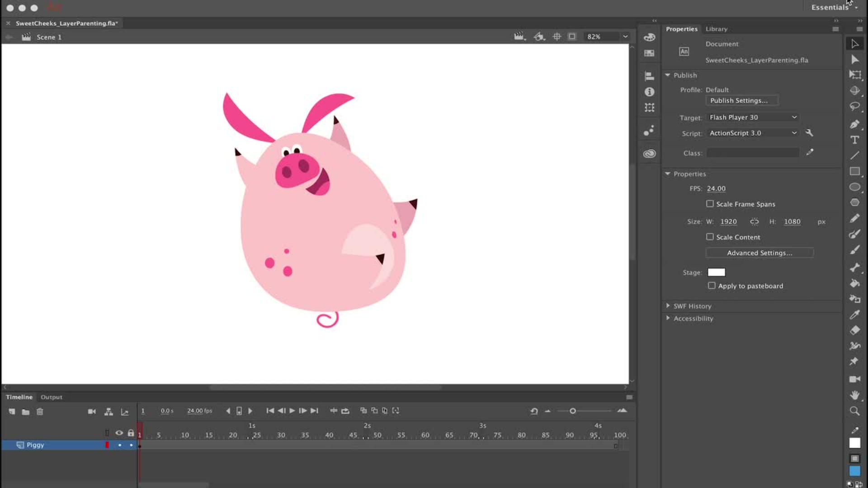Collapse the Publish section
The width and height of the screenshot is (868, 488).
coord(668,75)
